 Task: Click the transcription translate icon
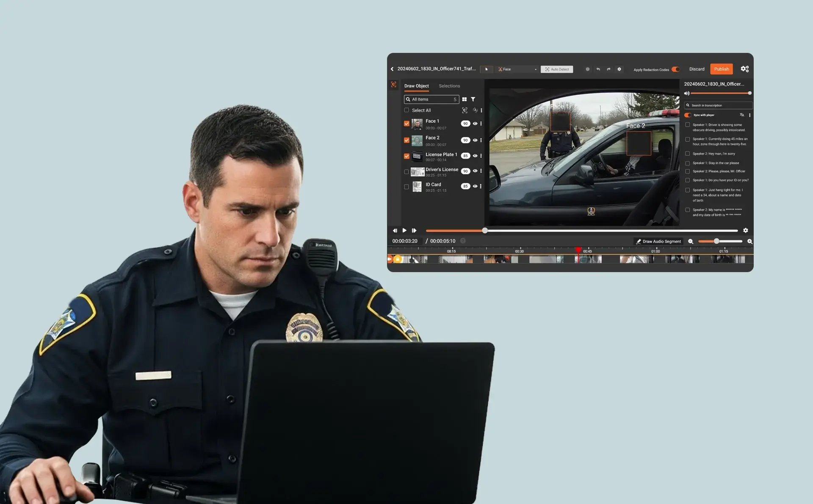(741, 115)
